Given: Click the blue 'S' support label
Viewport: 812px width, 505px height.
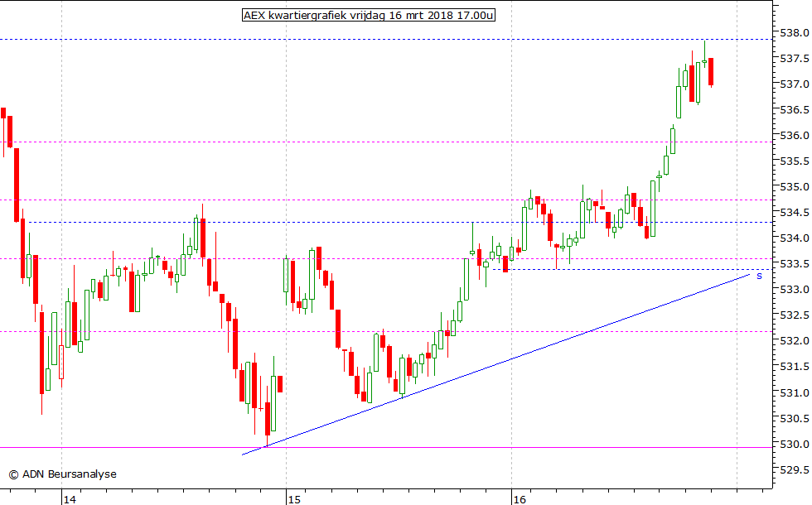Looking at the screenshot, I should pos(759,277).
